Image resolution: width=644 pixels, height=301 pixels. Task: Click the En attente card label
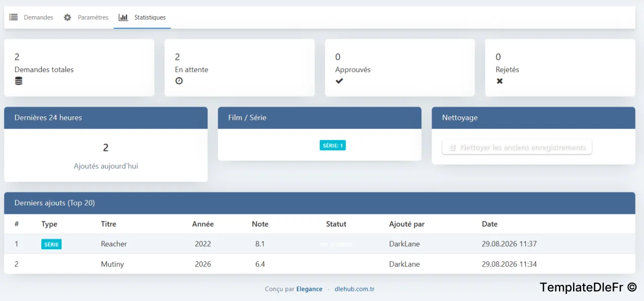pyautogui.click(x=192, y=69)
